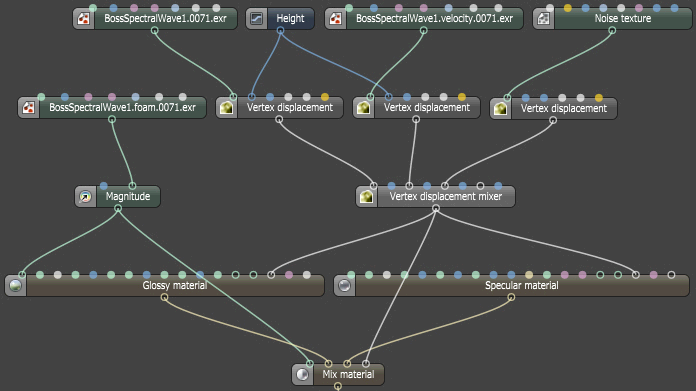The image size is (696, 391).
Task: Click the Mix material output pin
Action: pos(338,387)
